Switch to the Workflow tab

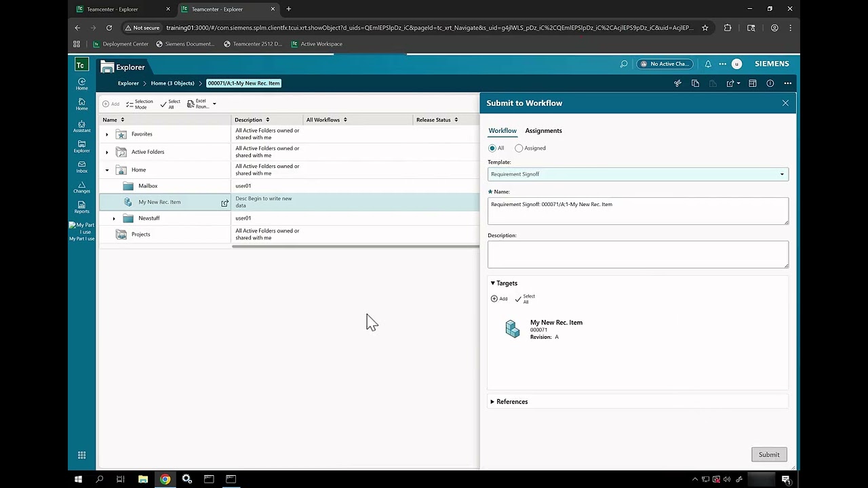point(502,131)
